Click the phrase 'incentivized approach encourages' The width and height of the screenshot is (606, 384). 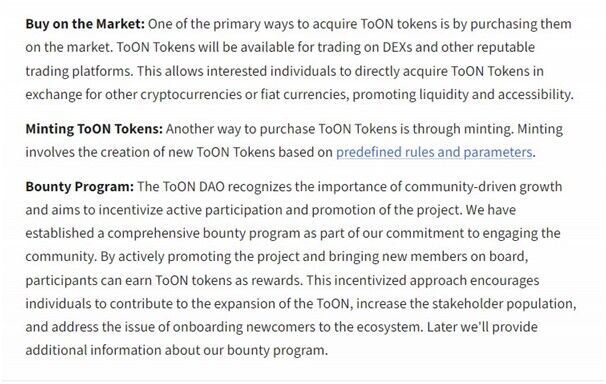[437, 280]
